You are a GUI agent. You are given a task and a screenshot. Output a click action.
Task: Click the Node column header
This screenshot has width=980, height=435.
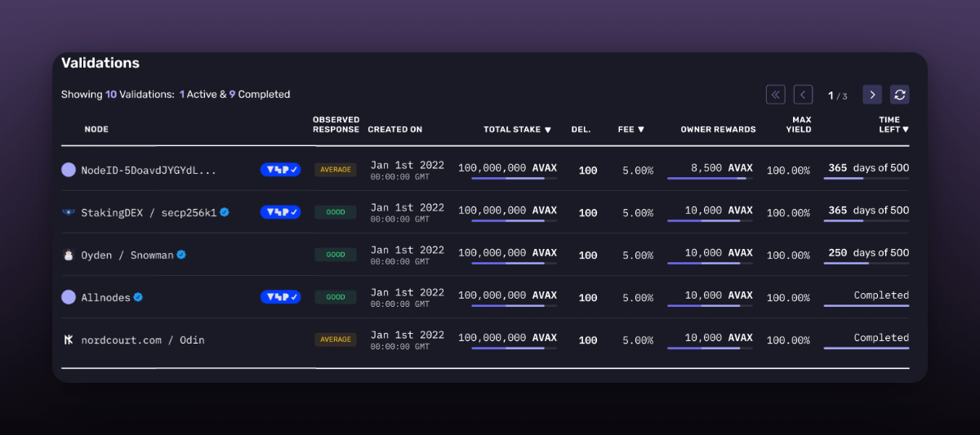(x=96, y=130)
